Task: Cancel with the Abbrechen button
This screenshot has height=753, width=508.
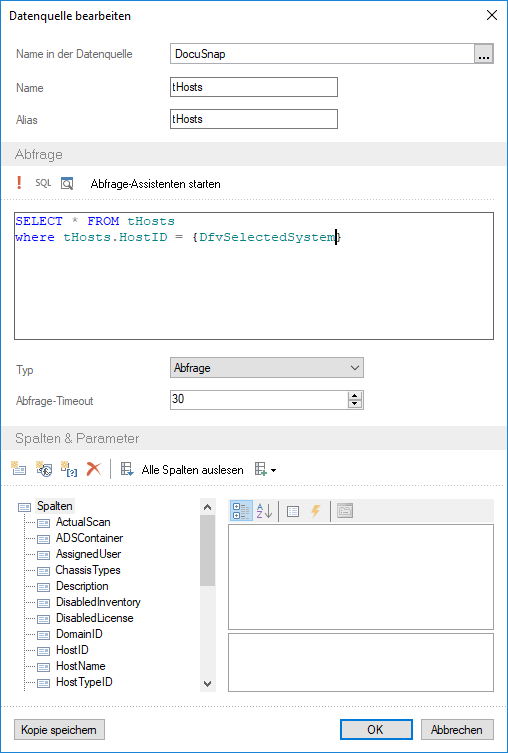Action: (x=457, y=729)
